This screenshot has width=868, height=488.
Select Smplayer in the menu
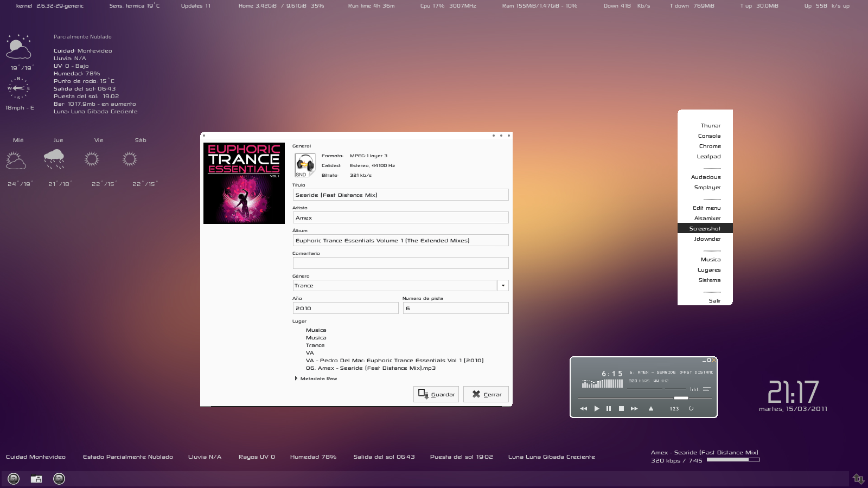tap(705, 187)
